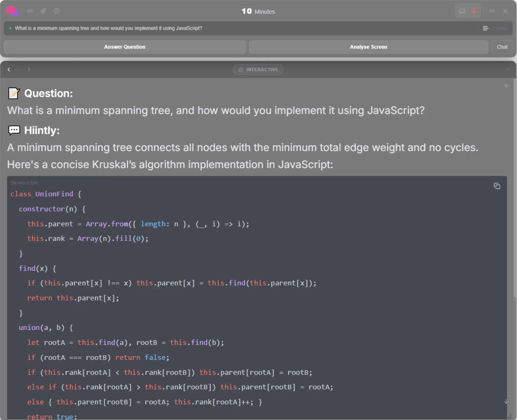Click the notepad emoji beside Question
The height and width of the screenshot is (420, 517).
pos(14,93)
